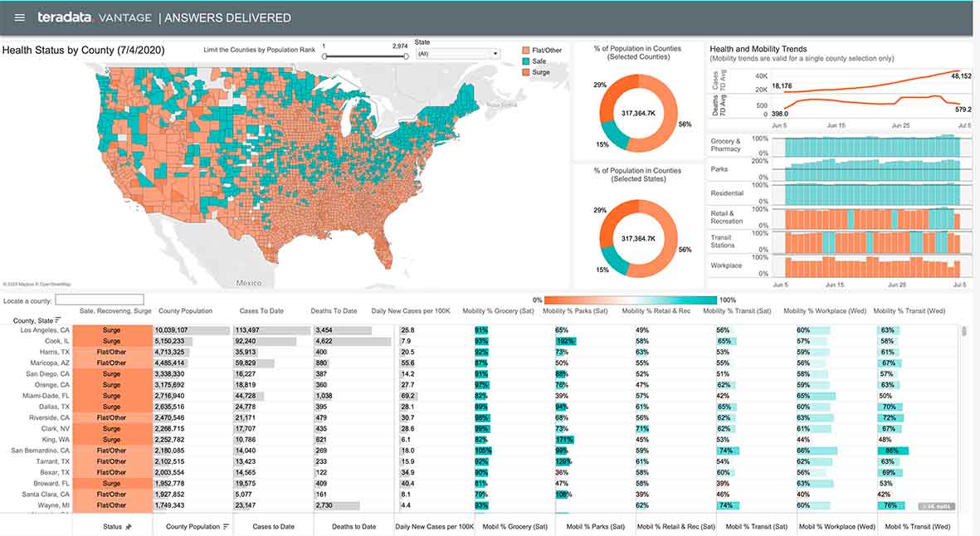Click the Flat/Other legend color square
This screenshot has height=536, width=980.
[525, 51]
